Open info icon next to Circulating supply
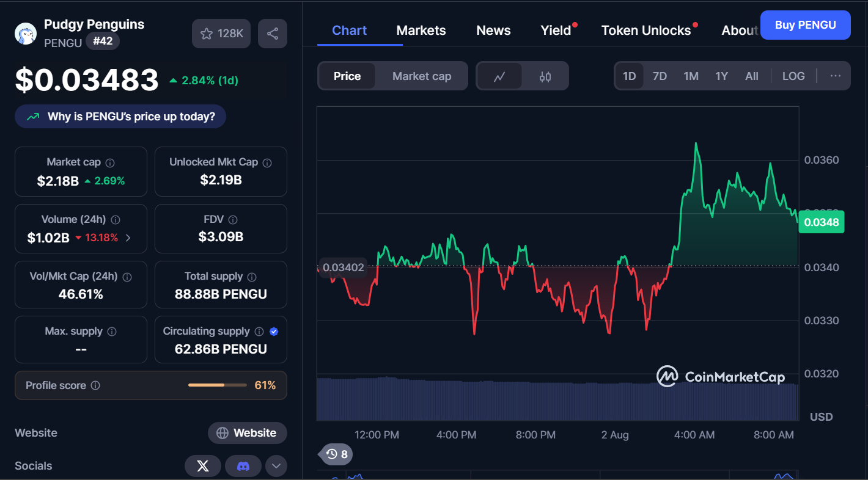 coord(259,331)
